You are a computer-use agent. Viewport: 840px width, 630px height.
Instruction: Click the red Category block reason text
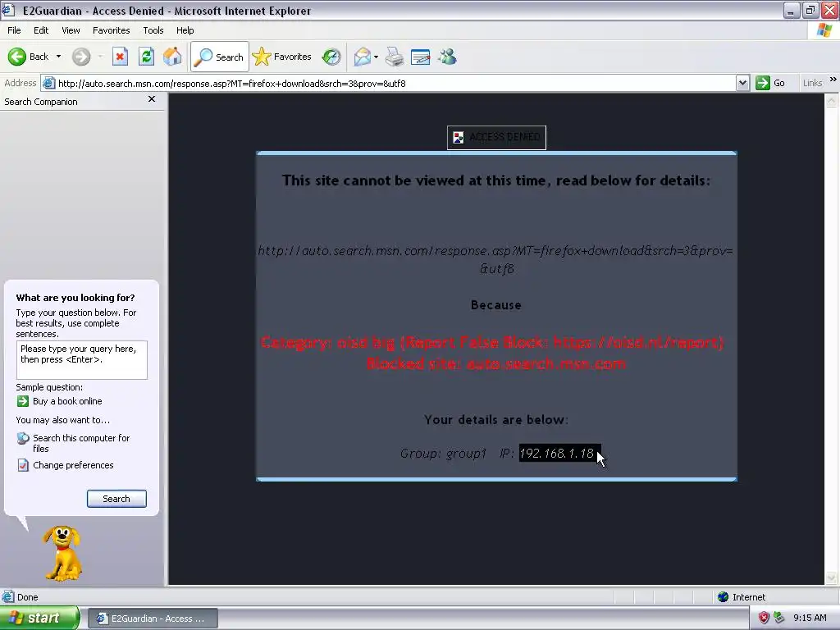click(x=492, y=342)
